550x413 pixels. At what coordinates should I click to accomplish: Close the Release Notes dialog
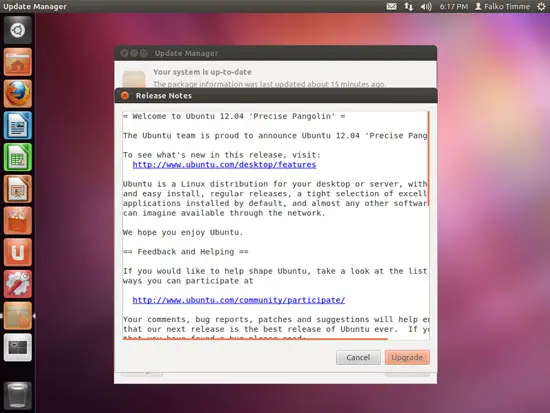tap(125, 95)
